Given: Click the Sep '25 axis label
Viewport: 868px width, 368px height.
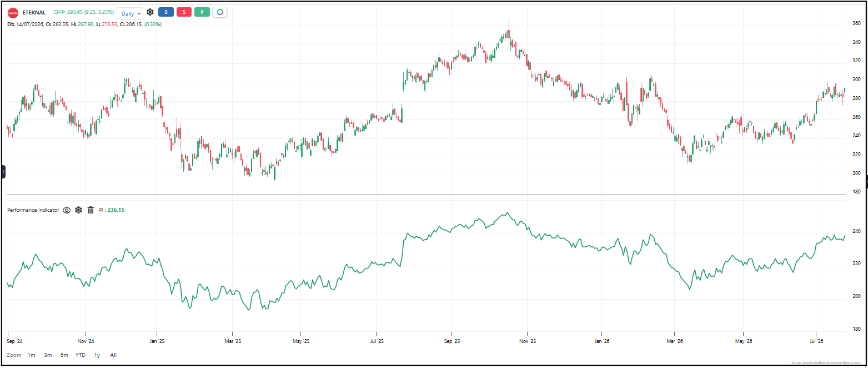Looking at the screenshot, I should [x=452, y=341].
